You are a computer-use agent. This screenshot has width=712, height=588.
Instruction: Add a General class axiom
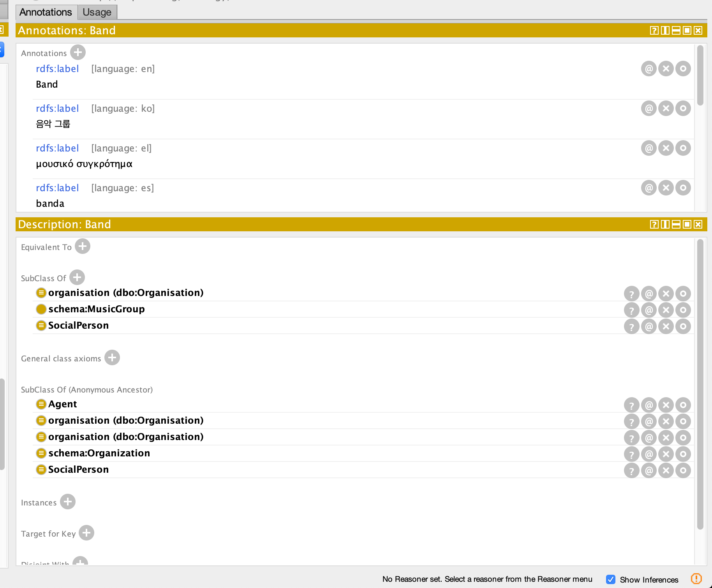click(x=112, y=357)
